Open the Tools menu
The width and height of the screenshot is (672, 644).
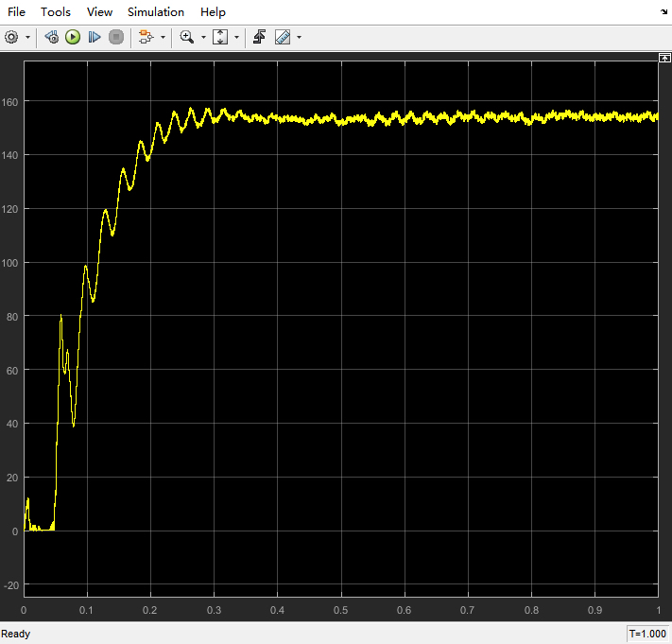[x=55, y=12]
